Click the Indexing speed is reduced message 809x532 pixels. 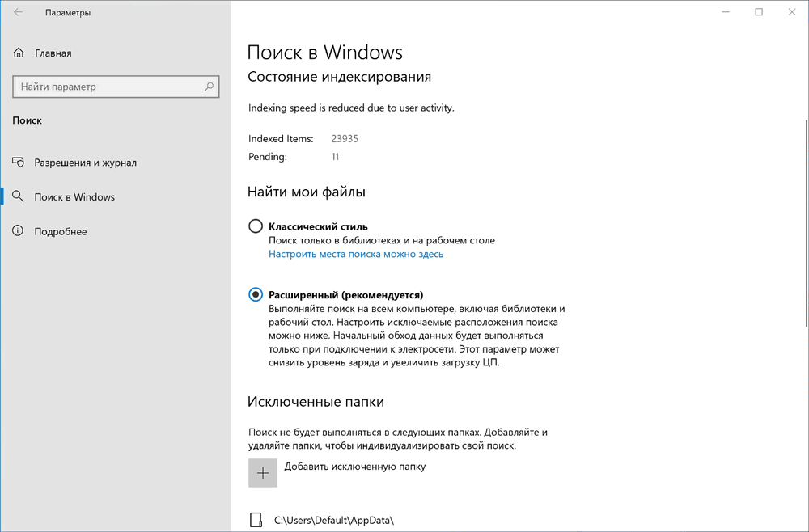tap(351, 108)
